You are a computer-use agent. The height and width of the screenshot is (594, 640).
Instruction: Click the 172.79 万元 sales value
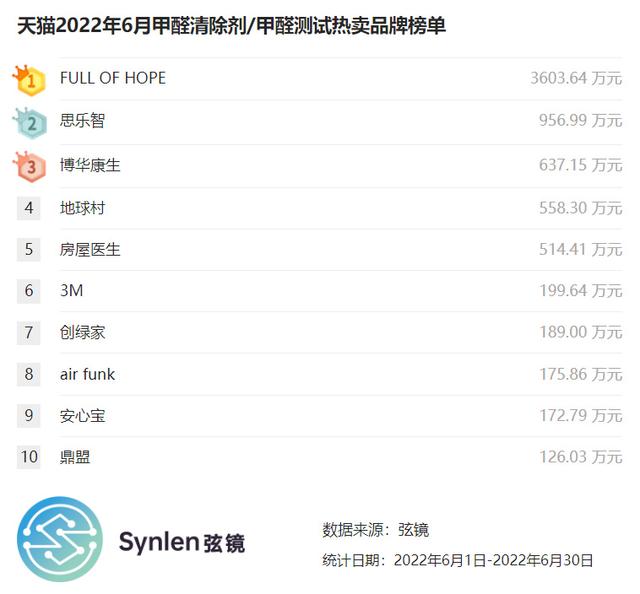tap(580, 416)
